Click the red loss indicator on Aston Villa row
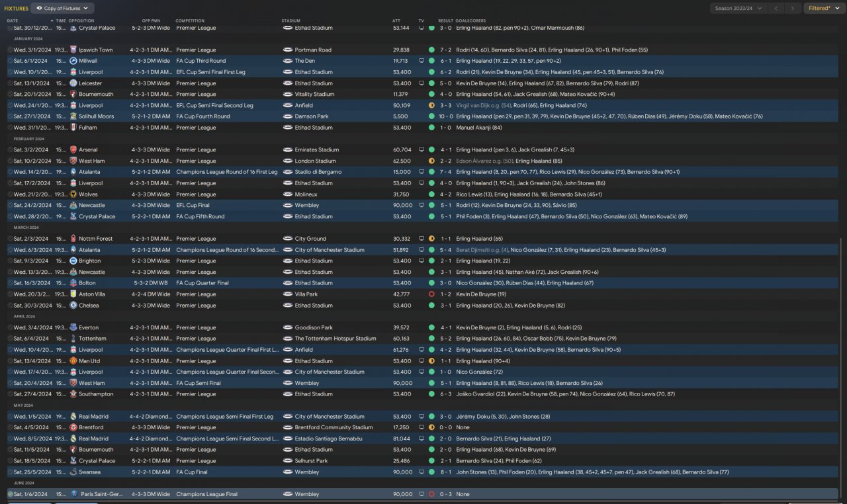Image resolution: width=847 pixels, height=504 pixels. click(x=431, y=294)
